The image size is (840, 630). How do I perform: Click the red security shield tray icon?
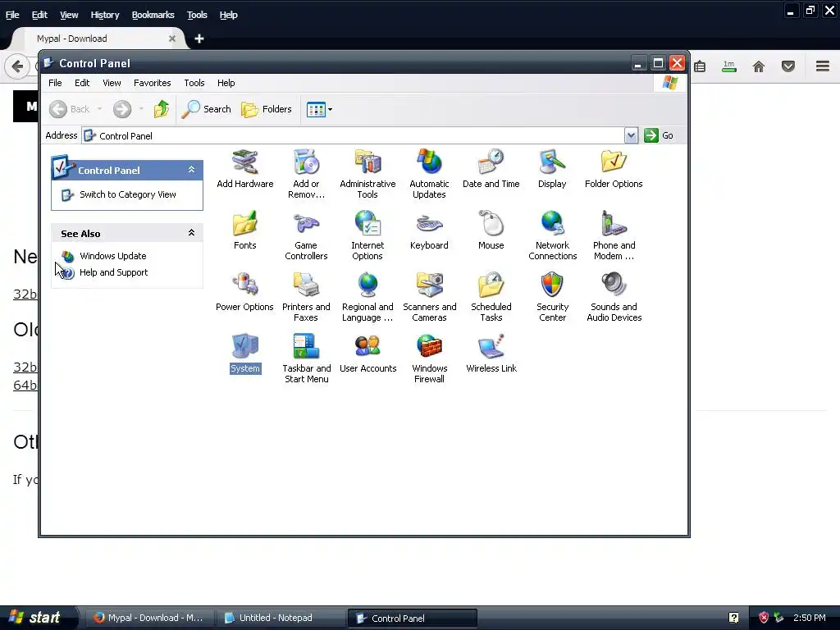(x=764, y=618)
